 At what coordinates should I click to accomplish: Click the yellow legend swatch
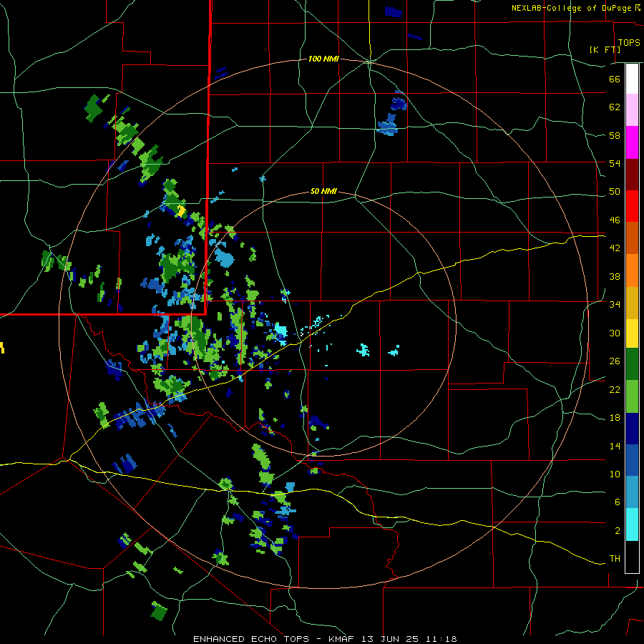632,333
